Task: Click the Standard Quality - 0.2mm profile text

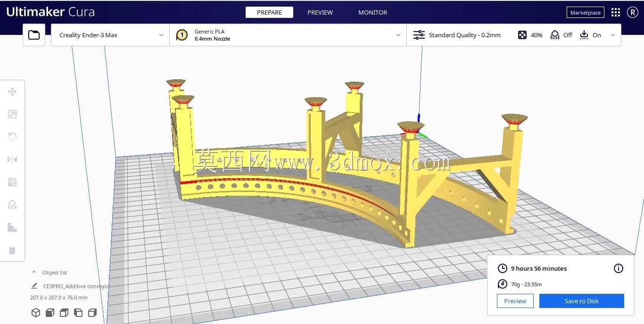Action: pyautogui.click(x=465, y=35)
